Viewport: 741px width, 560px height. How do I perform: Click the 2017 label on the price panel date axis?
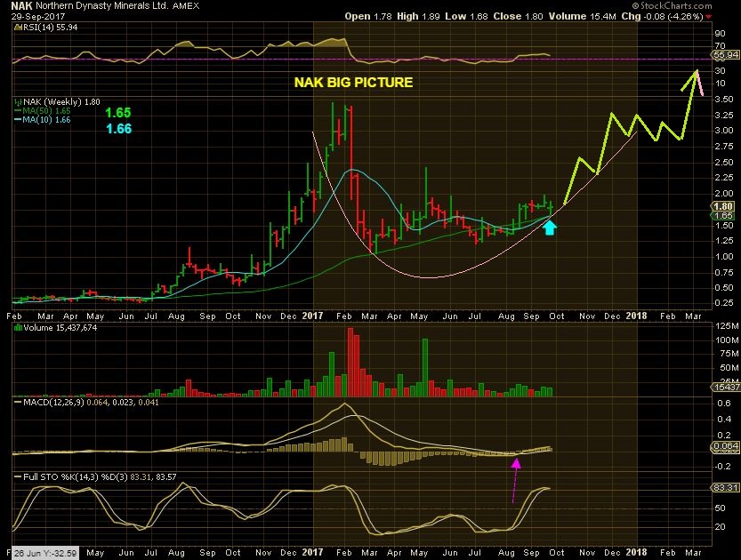coord(313,316)
